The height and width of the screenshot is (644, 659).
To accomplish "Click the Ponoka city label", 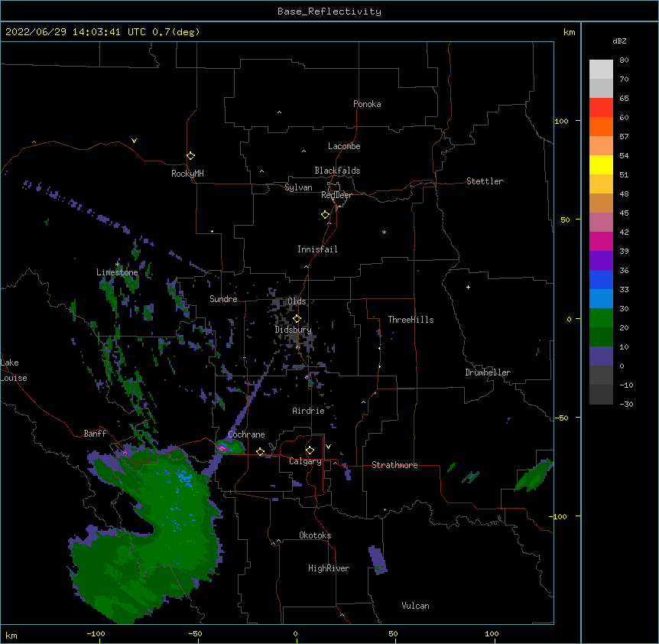I will pos(367,104).
